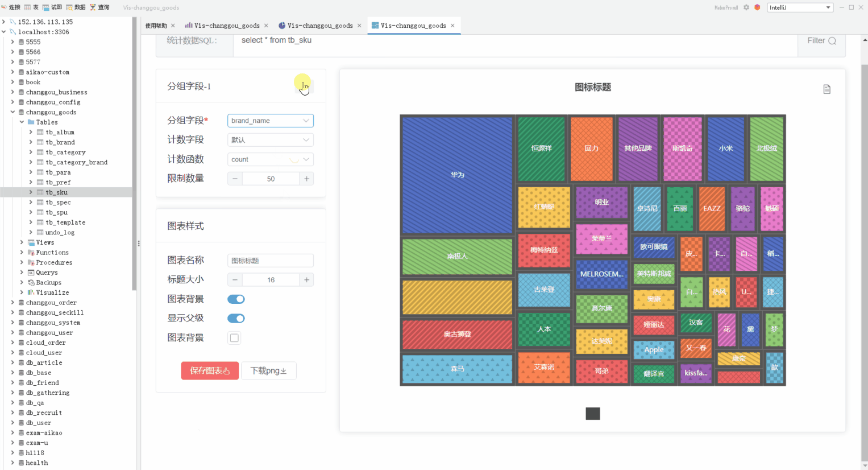Increase 限制数量 with the plus button
868x470 pixels.
[x=306, y=179]
